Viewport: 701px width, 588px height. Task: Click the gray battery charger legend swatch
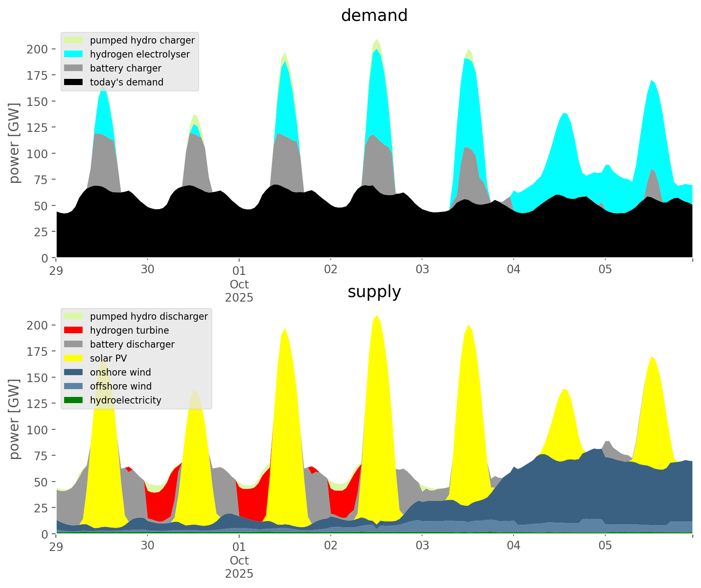click(x=74, y=68)
